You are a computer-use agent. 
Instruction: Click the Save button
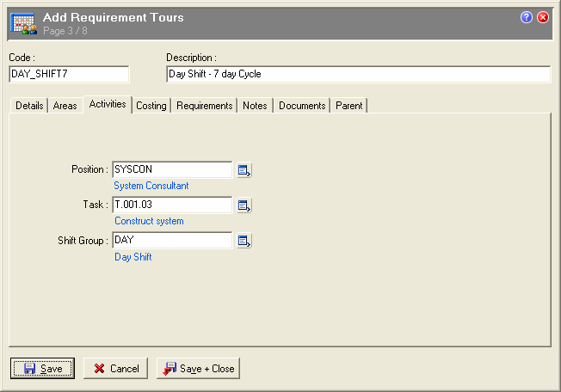42,369
